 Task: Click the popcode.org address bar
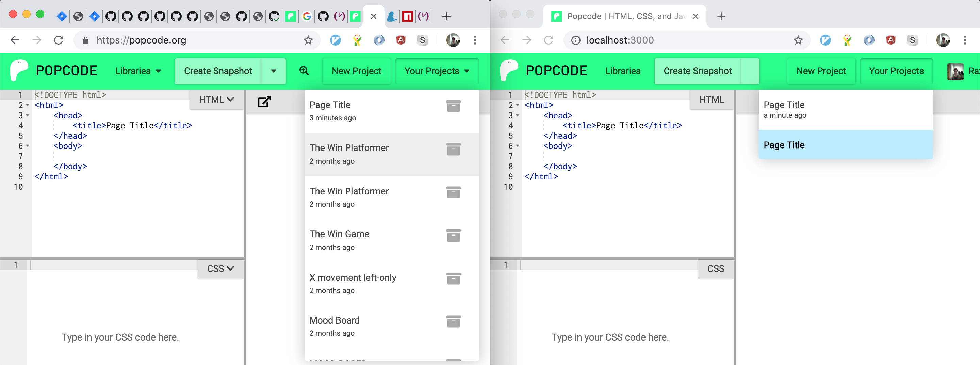(x=196, y=40)
